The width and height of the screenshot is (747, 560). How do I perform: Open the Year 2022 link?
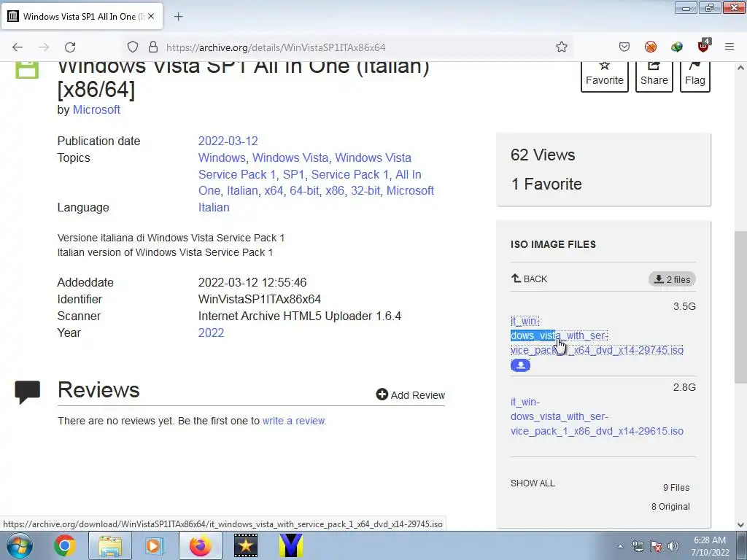tap(211, 332)
